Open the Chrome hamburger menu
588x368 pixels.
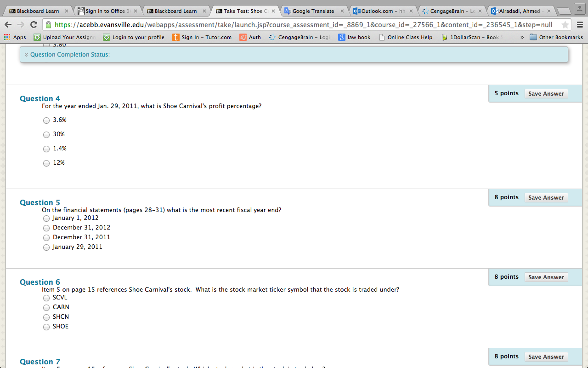580,25
